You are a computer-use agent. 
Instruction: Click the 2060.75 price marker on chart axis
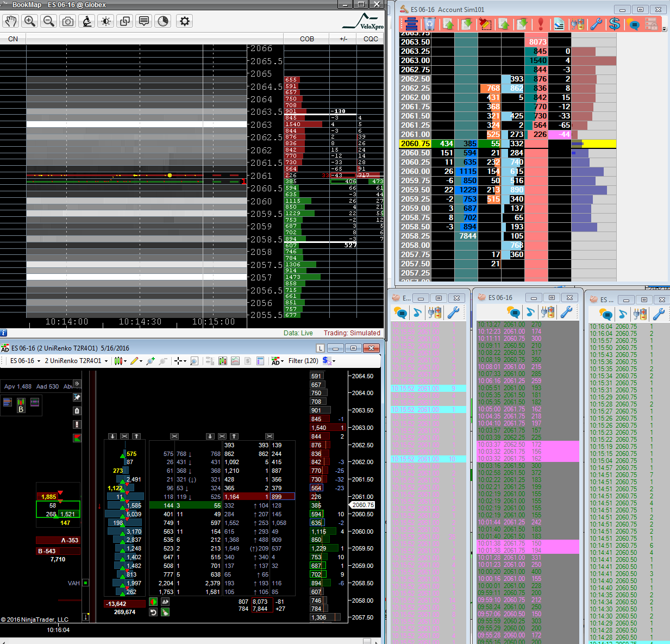point(363,505)
